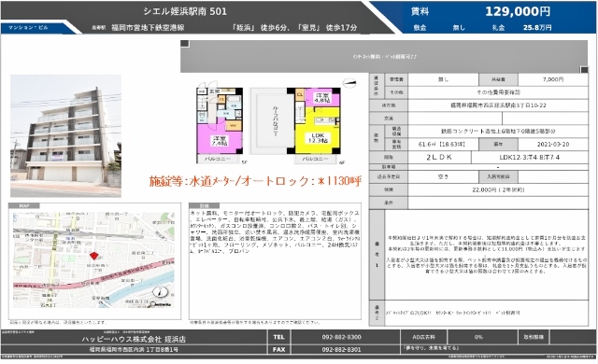Click the 129,000円 rent amount
598x364 pixels.
tap(518, 11)
